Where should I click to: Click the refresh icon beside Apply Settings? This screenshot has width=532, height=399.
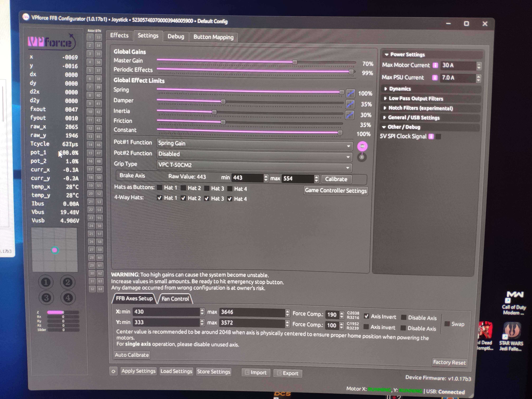point(113,371)
